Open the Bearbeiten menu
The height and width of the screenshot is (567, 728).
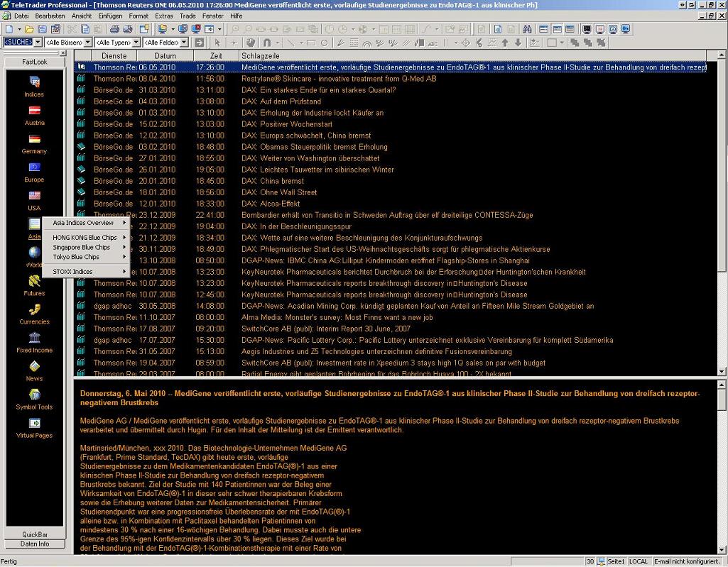coord(50,16)
